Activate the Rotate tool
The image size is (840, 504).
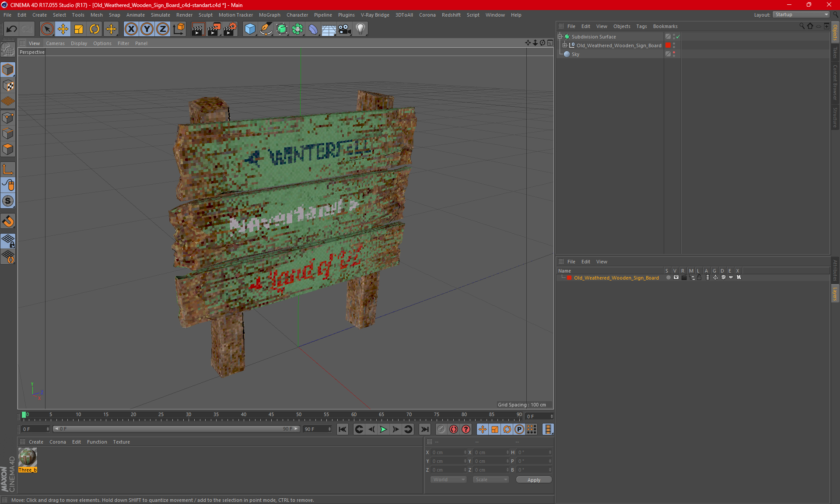(x=94, y=29)
